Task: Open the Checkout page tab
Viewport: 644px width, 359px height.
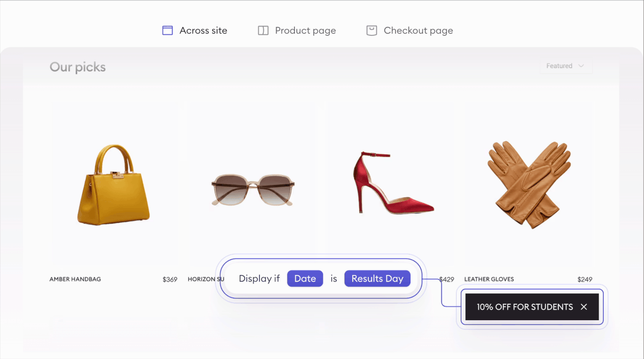Action: 410,31
